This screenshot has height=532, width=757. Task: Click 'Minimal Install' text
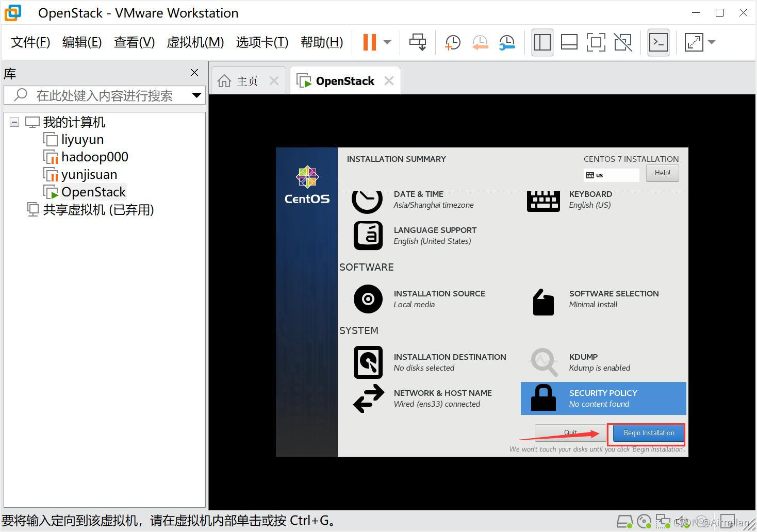[x=593, y=305]
